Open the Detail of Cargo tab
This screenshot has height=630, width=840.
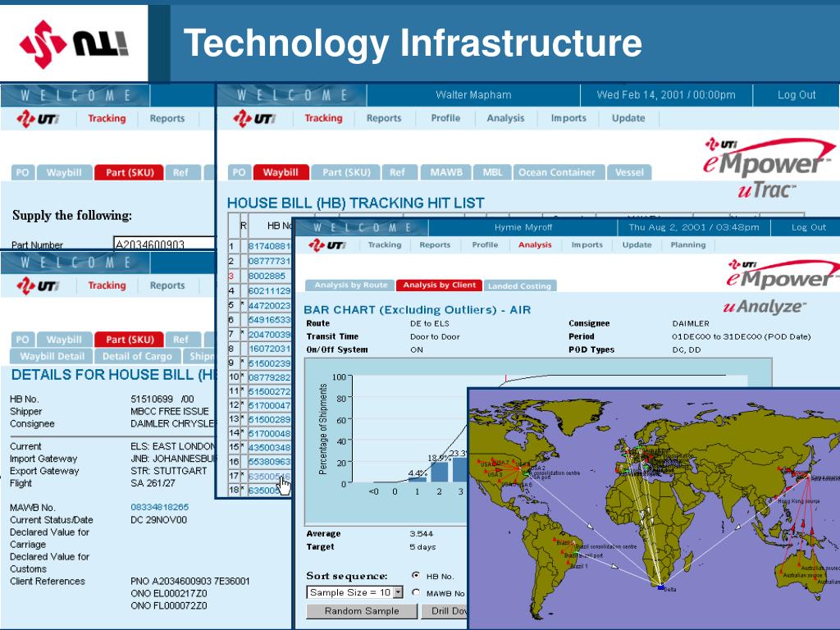pos(138,356)
